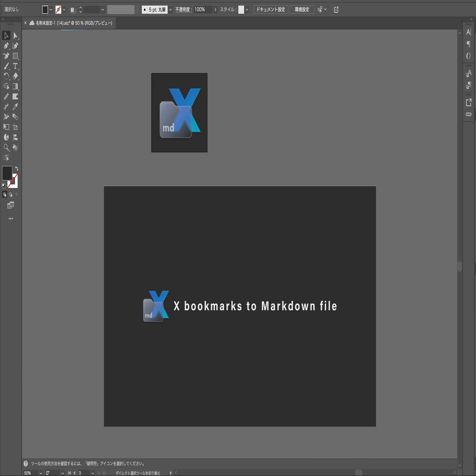Image resolution: width=476 pixels, height=476 pixels.
Task: Select the Rectangle tool
Action: (15, 56)
